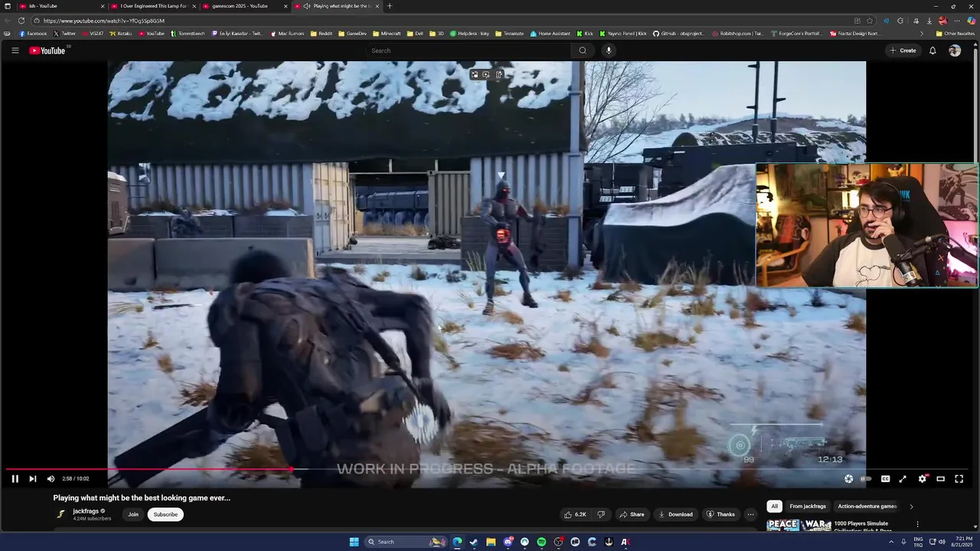
Task: Open the jackfrags channel name link
Action: [x=86, y=511]
